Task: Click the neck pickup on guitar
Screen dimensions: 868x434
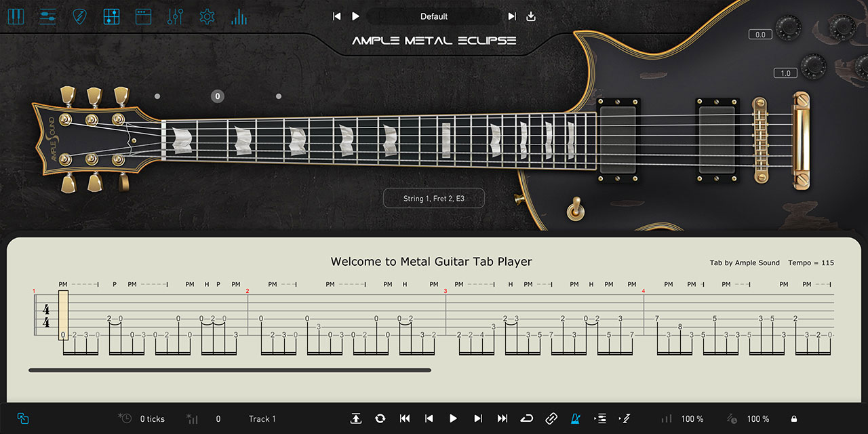Action: (618, 139)
